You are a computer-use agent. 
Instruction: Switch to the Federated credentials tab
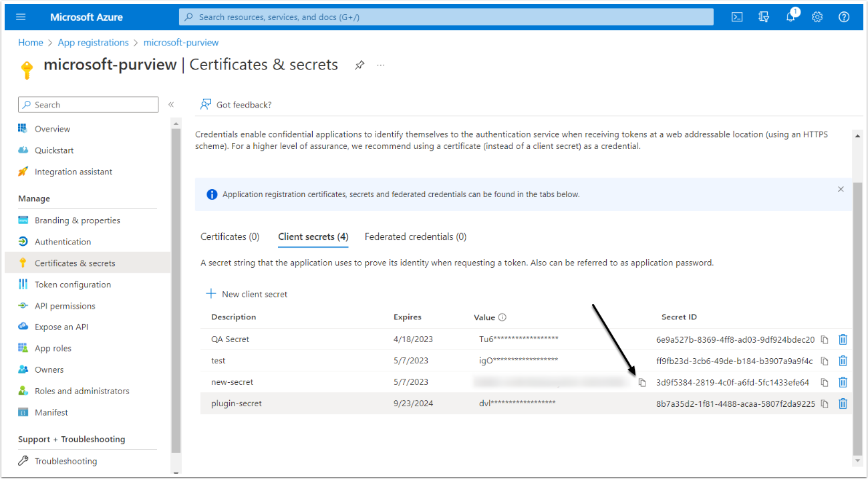[x=415, y=236]
